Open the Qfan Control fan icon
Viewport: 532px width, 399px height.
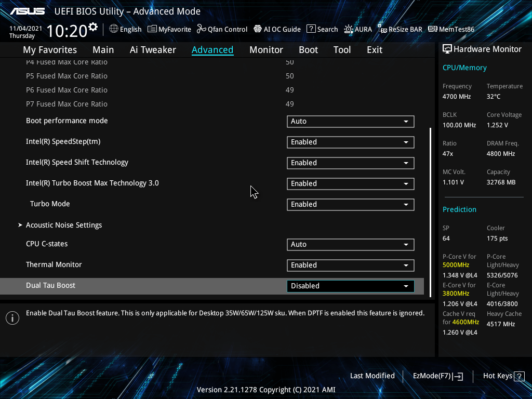coord(201,29)
